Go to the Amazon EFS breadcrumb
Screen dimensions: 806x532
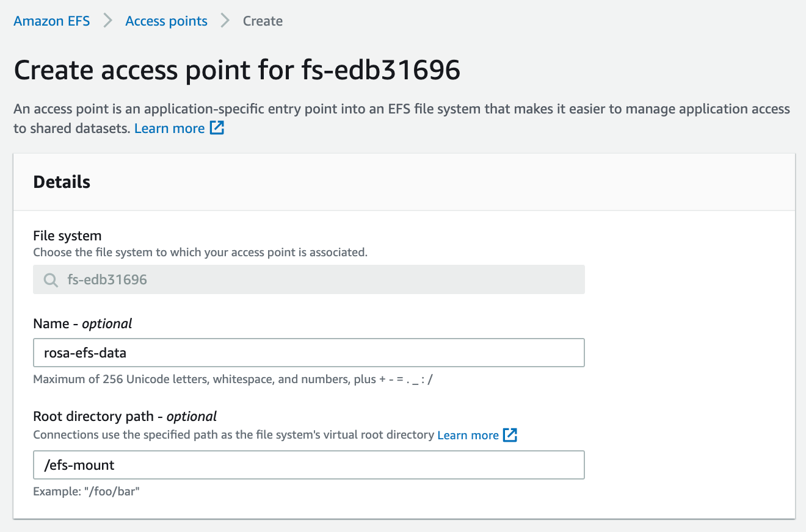52,21
